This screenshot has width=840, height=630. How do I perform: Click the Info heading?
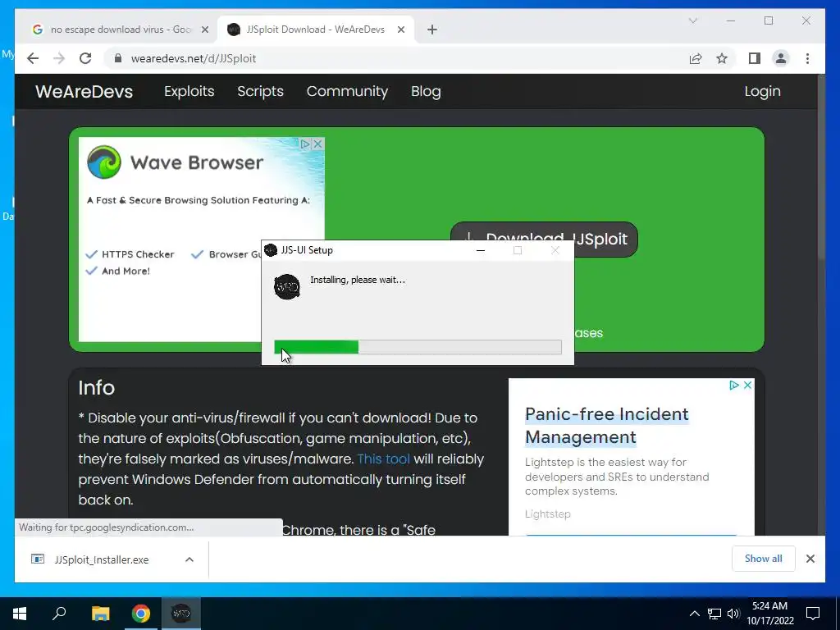point(97,388)
